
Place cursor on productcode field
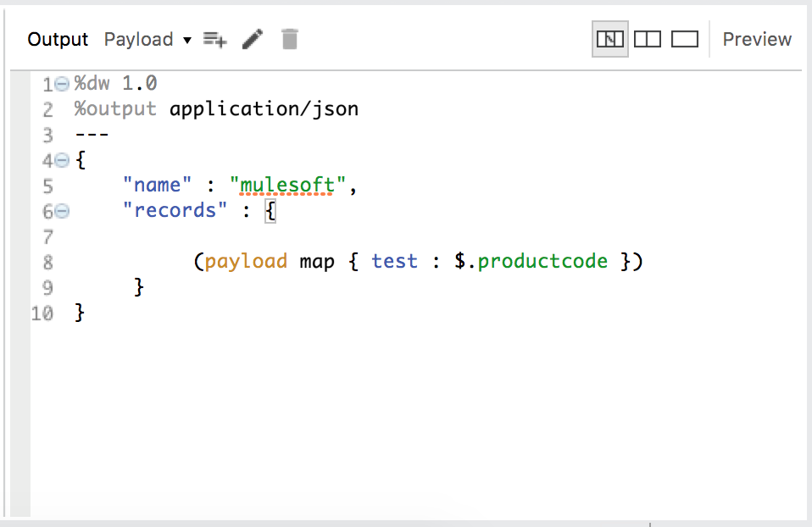542,261
